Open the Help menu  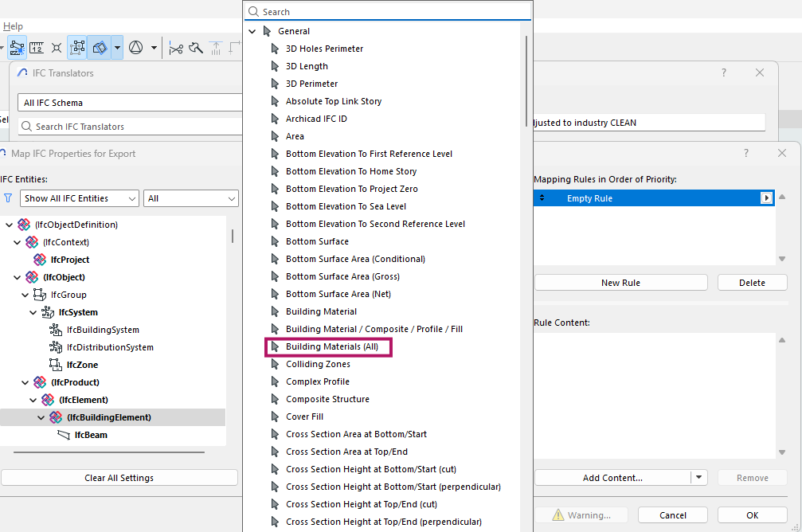[x=13, y=26]
